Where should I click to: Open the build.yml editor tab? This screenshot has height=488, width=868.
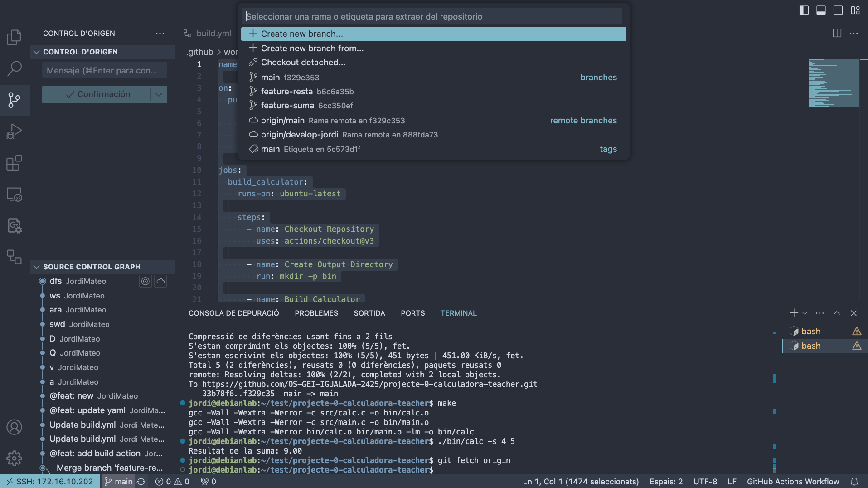click(208, 33)
